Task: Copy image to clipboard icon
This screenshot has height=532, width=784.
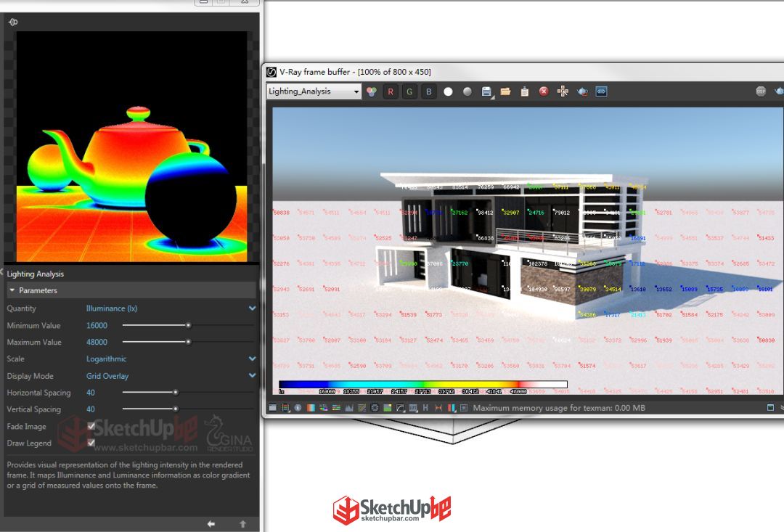Action: pyautogui.click(x=525, y=91)
